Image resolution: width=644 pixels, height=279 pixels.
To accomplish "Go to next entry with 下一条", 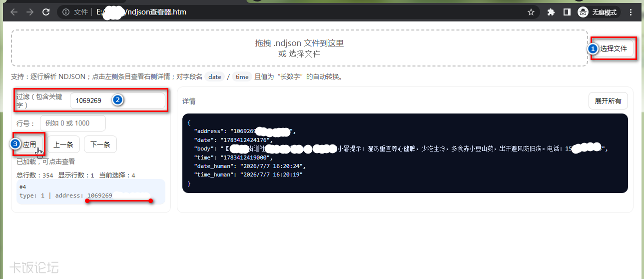I will 100,144.
